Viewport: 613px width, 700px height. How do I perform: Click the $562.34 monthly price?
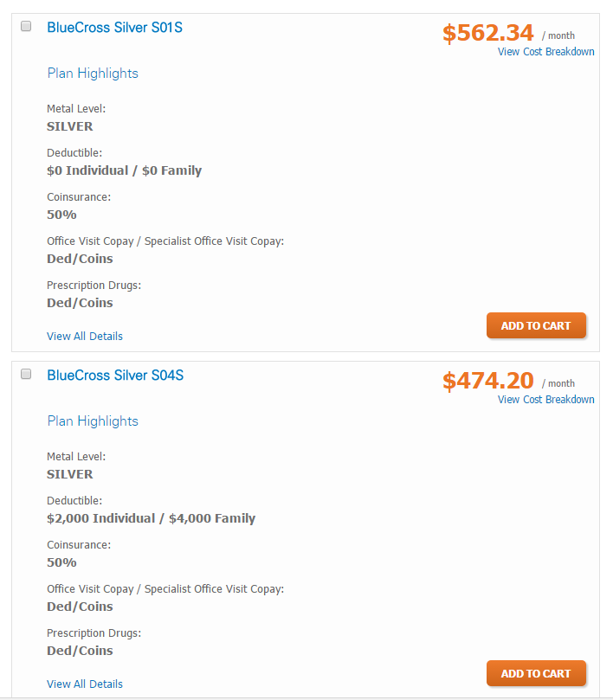click(x=487, y=33)
